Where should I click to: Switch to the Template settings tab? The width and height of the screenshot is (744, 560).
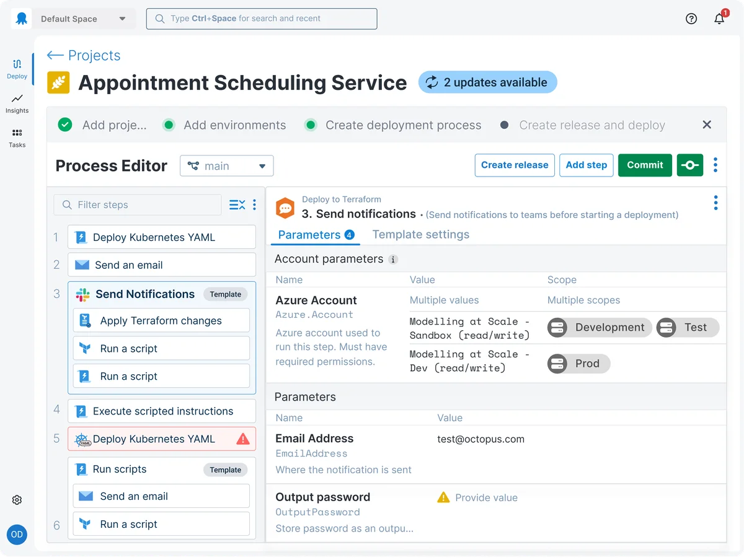(420, 235)
